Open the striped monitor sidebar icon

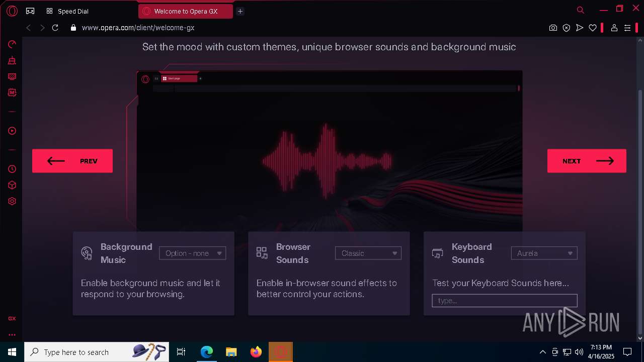[12, 77]
